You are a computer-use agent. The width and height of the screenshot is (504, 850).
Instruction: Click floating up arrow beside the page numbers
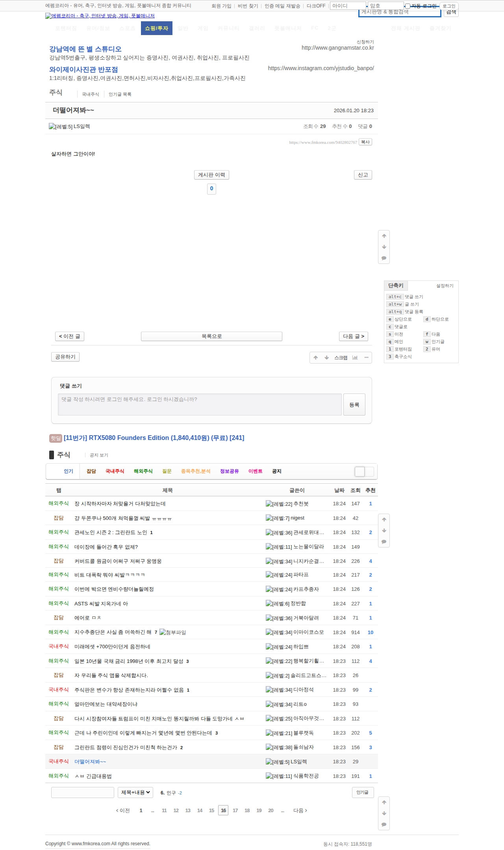coord(384,802)
